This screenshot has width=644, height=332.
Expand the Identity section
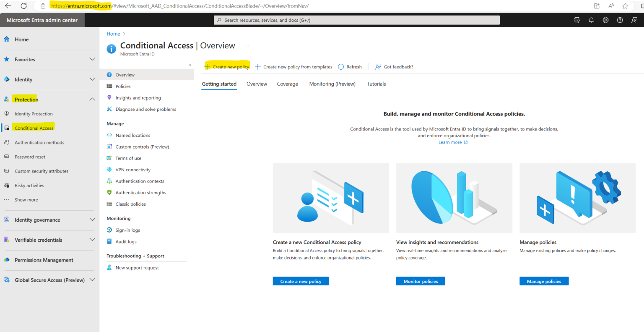point(92,79)
